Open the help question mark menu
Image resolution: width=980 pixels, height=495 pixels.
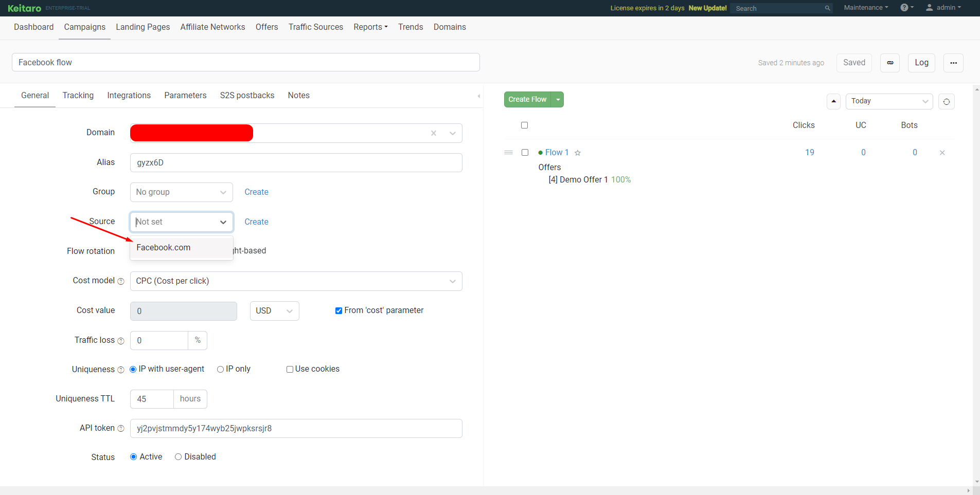[907, 8]
